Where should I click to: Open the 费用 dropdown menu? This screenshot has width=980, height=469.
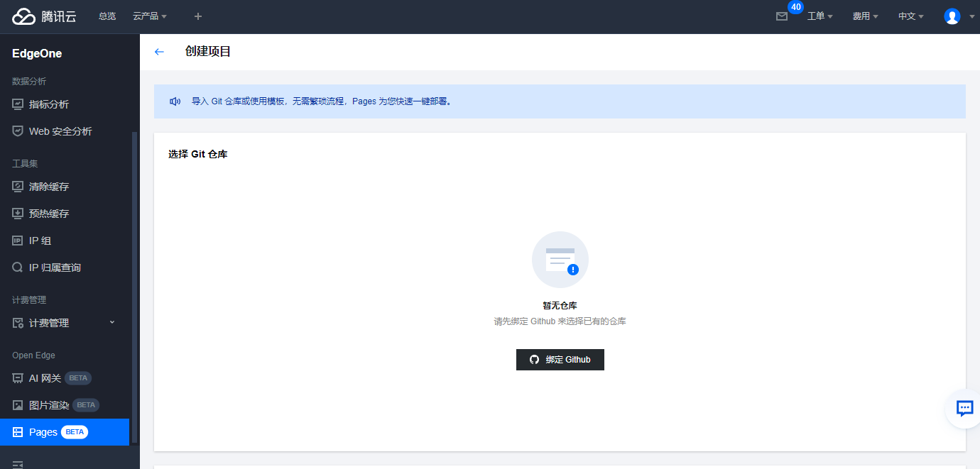coord(865,16)
